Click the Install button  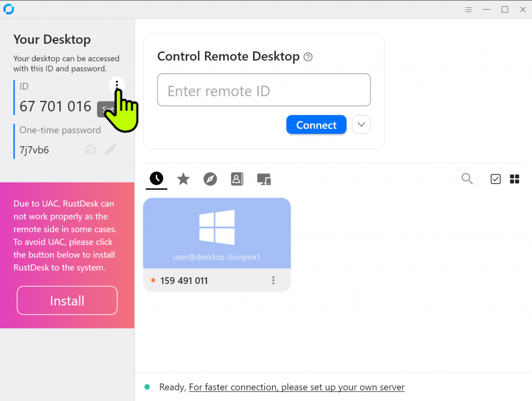[x=67, y=301]
